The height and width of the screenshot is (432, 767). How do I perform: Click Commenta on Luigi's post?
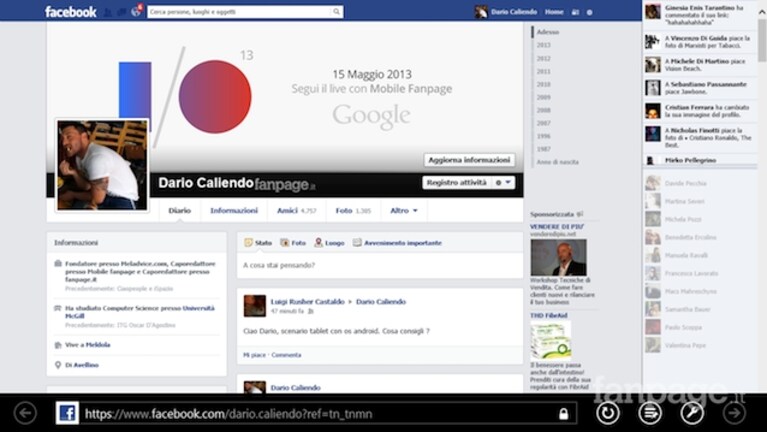coord(286,355)
